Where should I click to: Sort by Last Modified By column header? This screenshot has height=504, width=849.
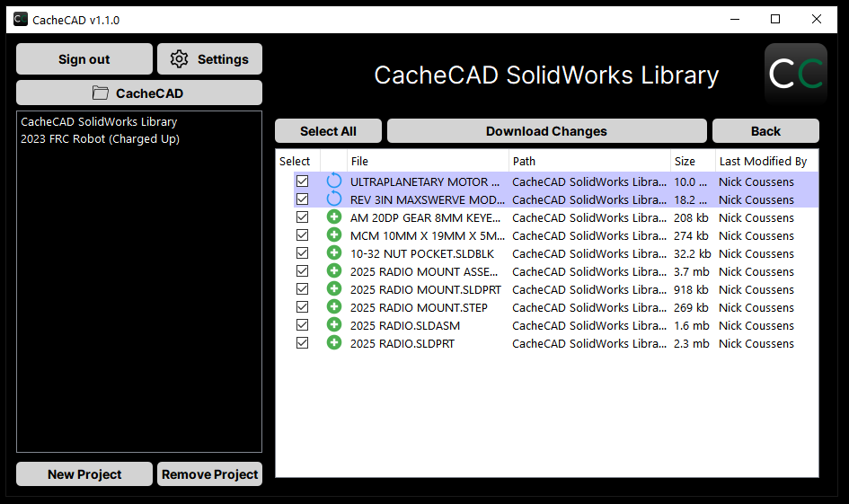click(766, 162)
